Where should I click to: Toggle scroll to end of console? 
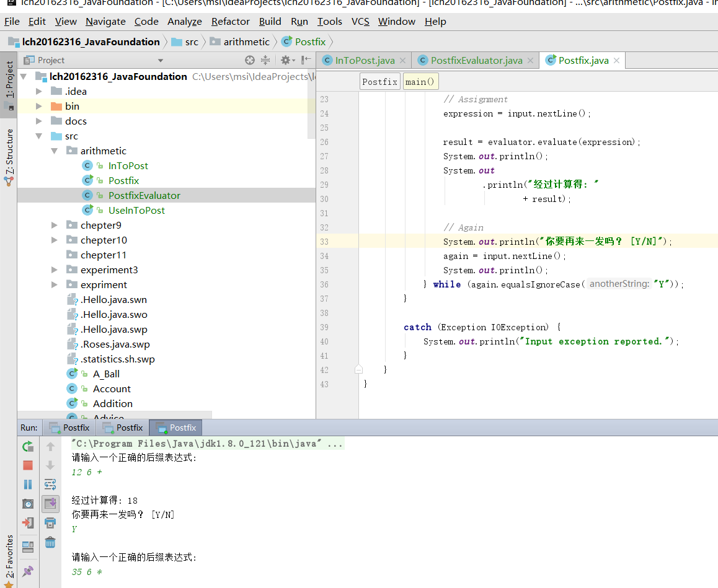click(x=50, y=504)
